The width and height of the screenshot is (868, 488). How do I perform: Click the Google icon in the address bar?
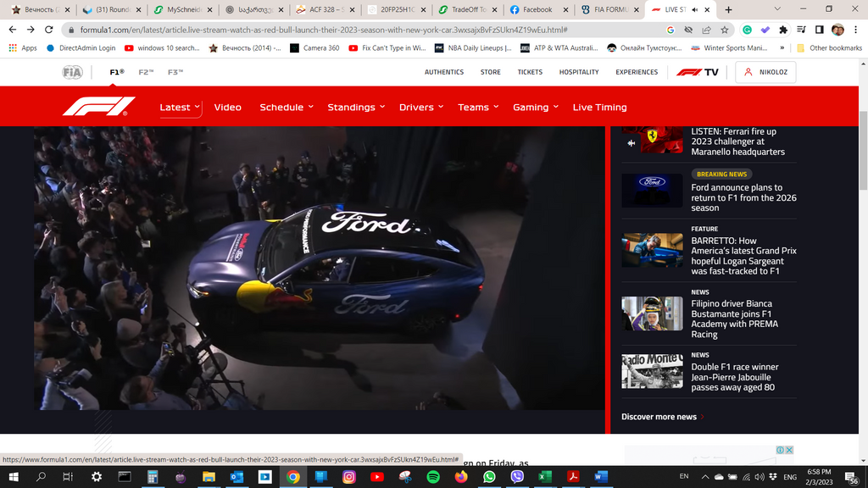pos(670,30)
